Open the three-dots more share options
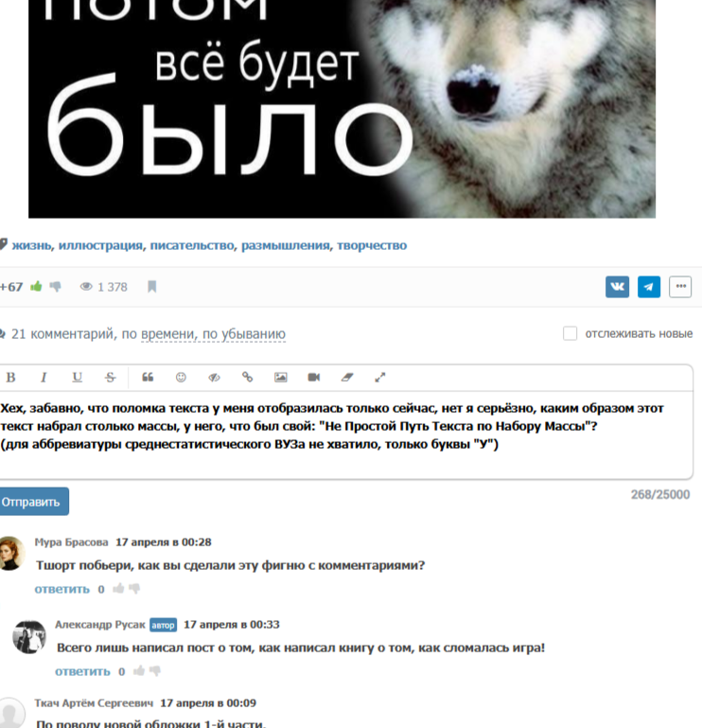The image size is (702, 728). [680, 287]
